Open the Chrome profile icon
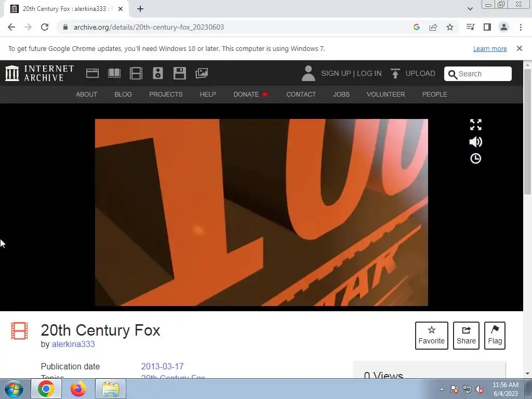This screenshot has width=532, height=399. (x=504, y=27)
